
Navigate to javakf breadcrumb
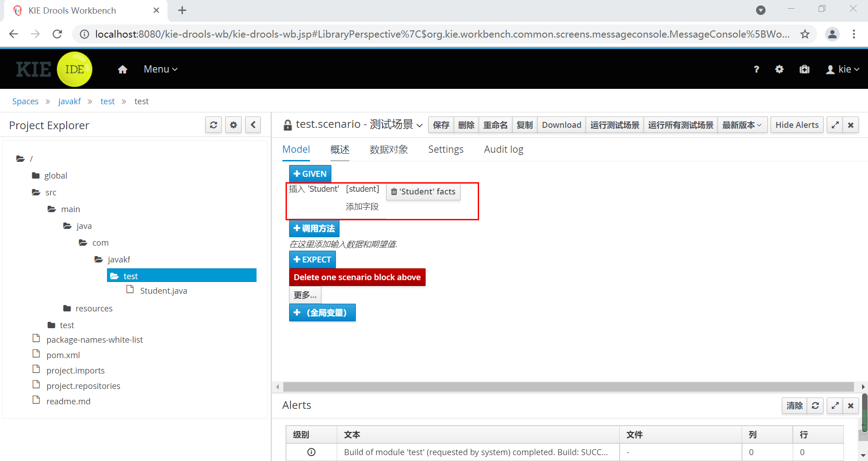(x=69, y=102)
